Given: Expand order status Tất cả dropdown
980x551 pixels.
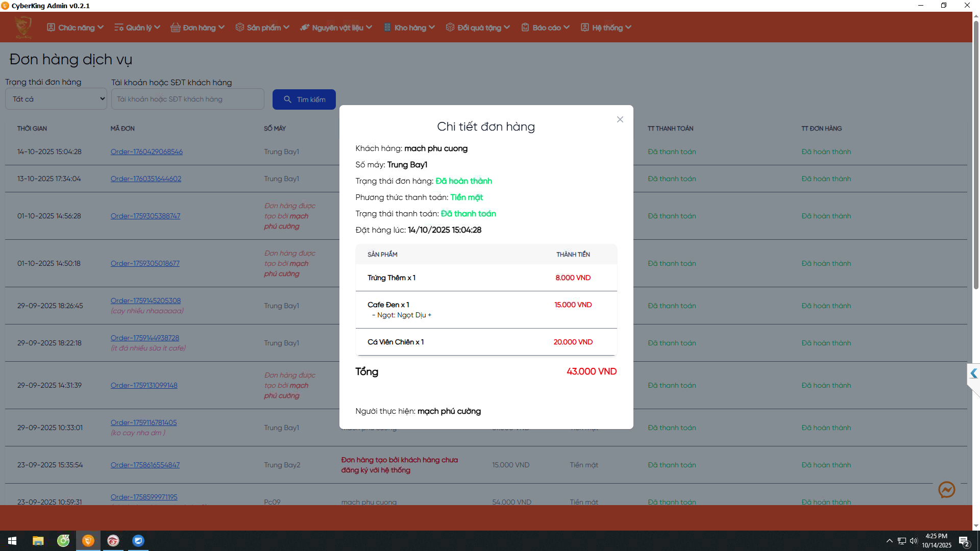Looking at the screenshot, I should pyautogui.click(x=56, y=99).
